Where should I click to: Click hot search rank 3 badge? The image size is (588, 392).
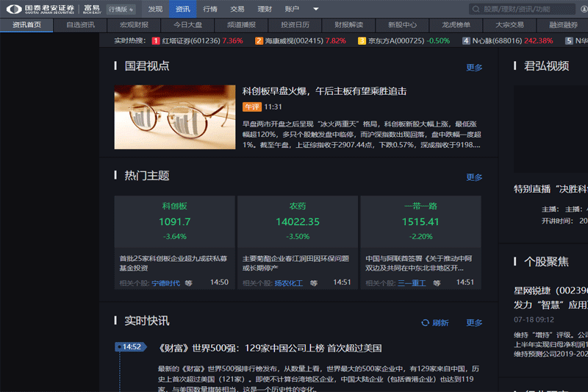(x=362, y=41)
